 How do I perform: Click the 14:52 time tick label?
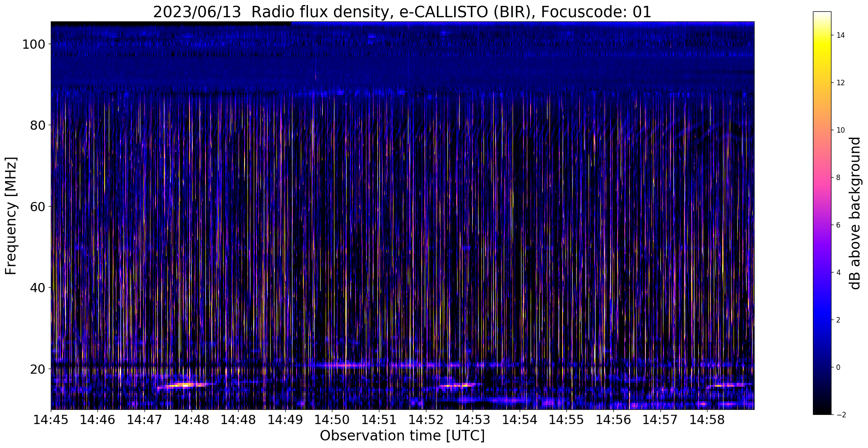pyautogui.click(x=426, y=419)
